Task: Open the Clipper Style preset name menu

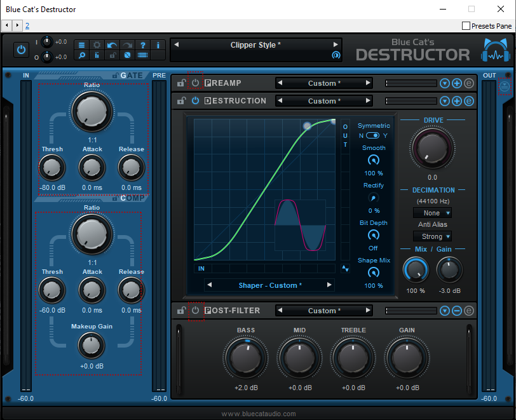Action: pyautogui.click(x=255, y=44)
